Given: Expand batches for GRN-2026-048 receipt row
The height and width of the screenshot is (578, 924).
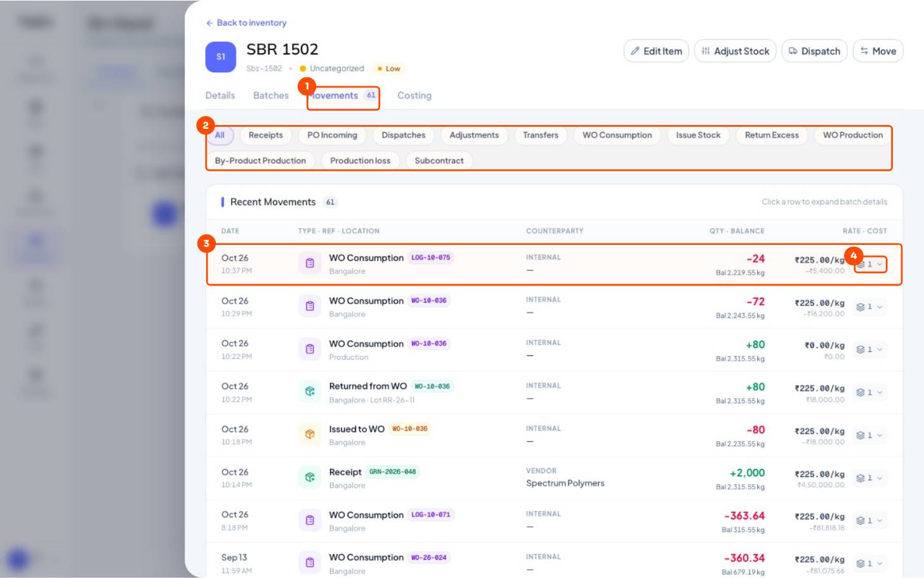Looking at the screenshot, I should pos(870,478).
